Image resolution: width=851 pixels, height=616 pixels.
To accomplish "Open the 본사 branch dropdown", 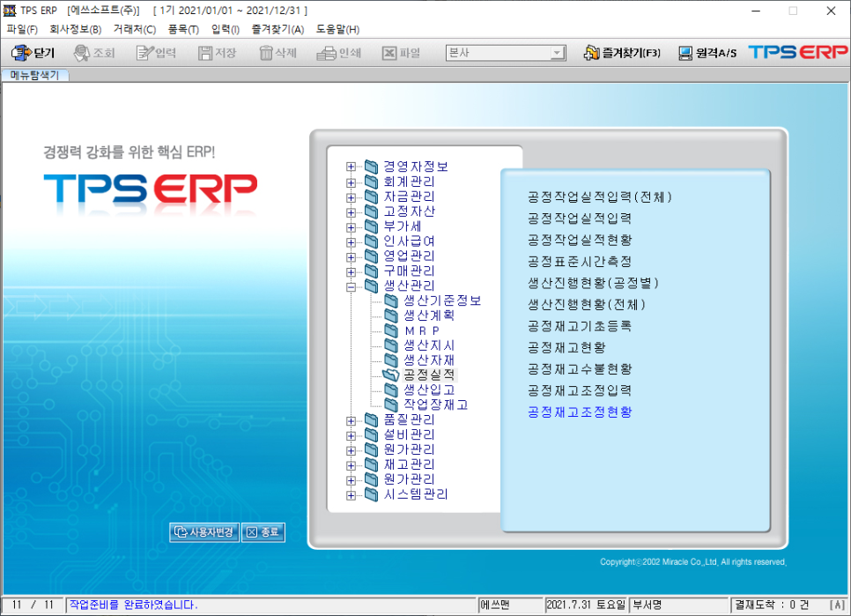I will pos(557,53).
